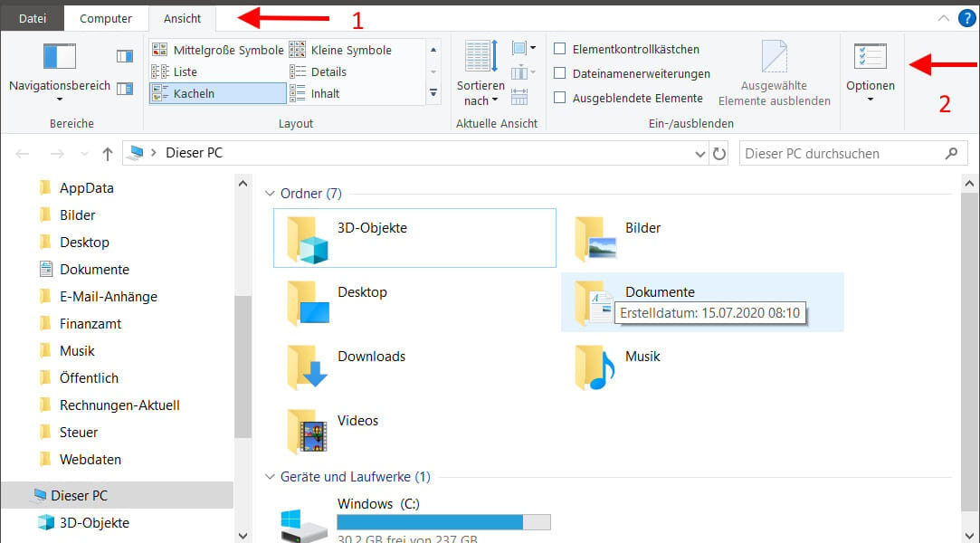Open the Datei menu

click(32, 19)
